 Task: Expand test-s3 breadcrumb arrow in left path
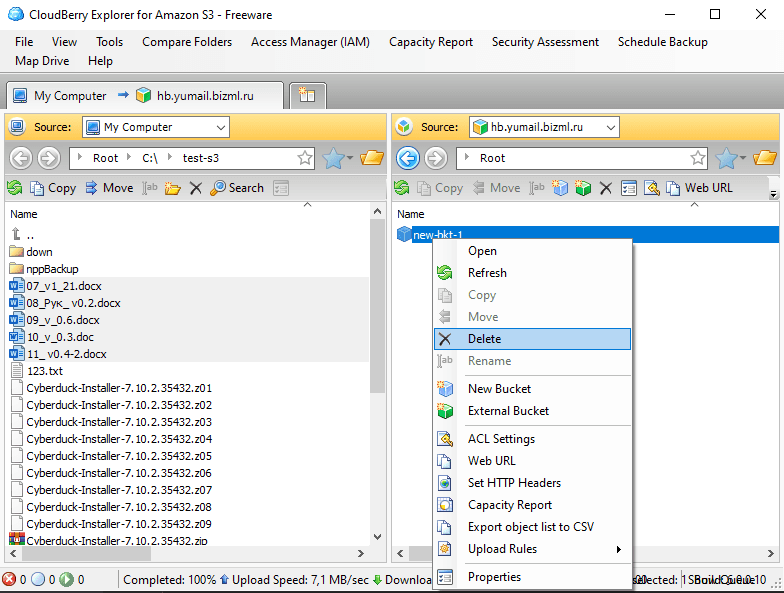170,158
